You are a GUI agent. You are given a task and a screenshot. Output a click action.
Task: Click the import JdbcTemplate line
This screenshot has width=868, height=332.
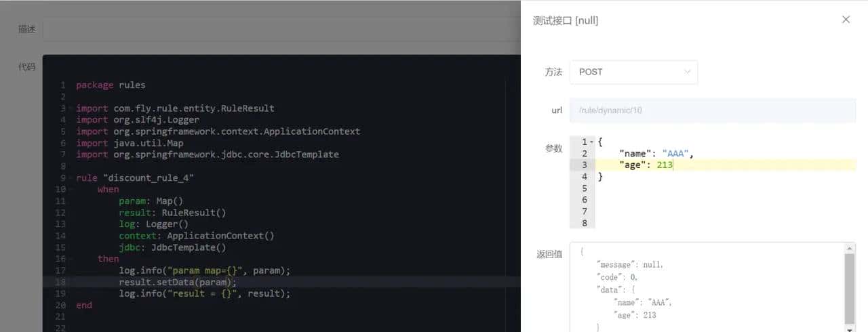(207, 154)
